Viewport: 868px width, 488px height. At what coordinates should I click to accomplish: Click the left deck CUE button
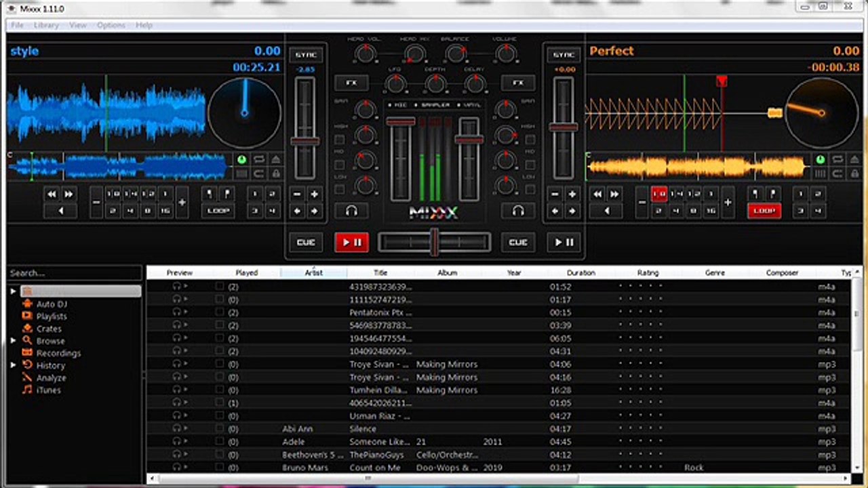[306, 242]
